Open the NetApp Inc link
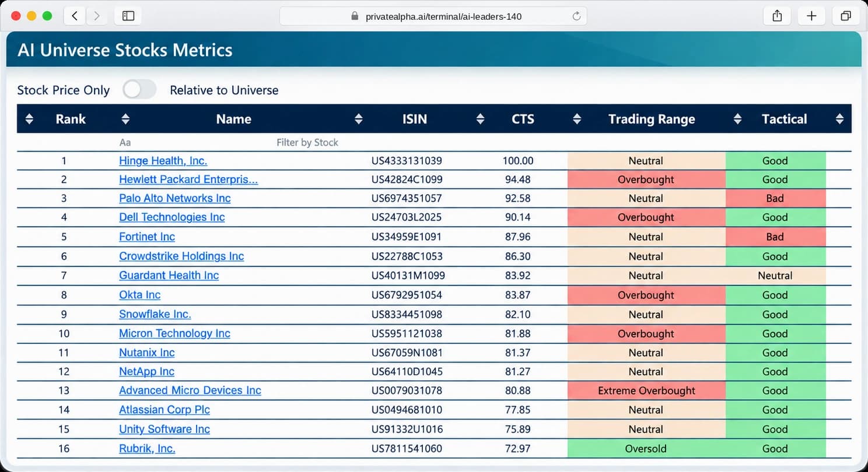 pyautogui.click(x=147, y=371)
